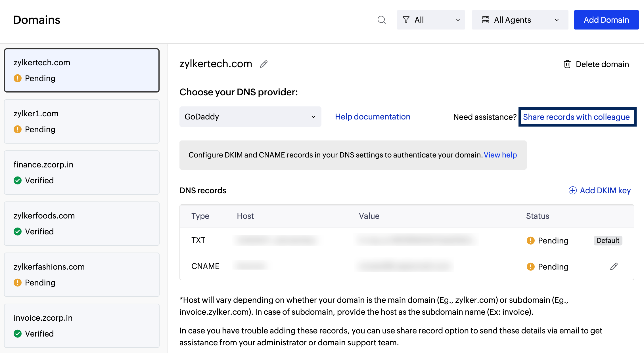This screenshot has width=644, height=353.
Task: Open the DNS provider dropdown showing GoDaddy
Action: [250, 117]
